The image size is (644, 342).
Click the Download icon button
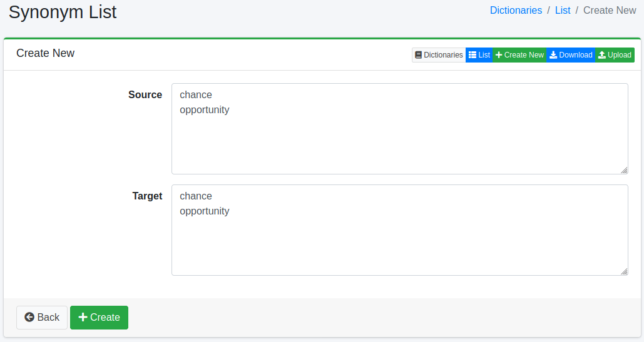point(571,55)
